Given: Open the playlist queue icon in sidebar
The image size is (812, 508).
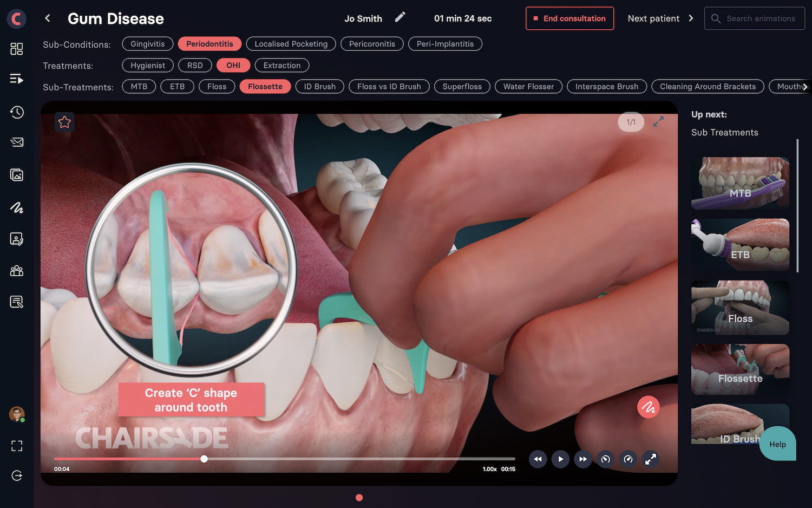Looking at the screenshot, I should tap(16, 79).
